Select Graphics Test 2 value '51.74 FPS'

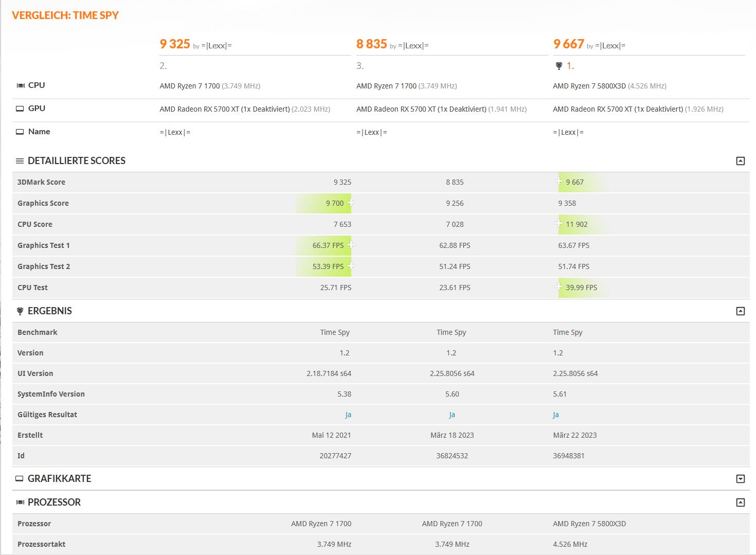tap(574, 266)
